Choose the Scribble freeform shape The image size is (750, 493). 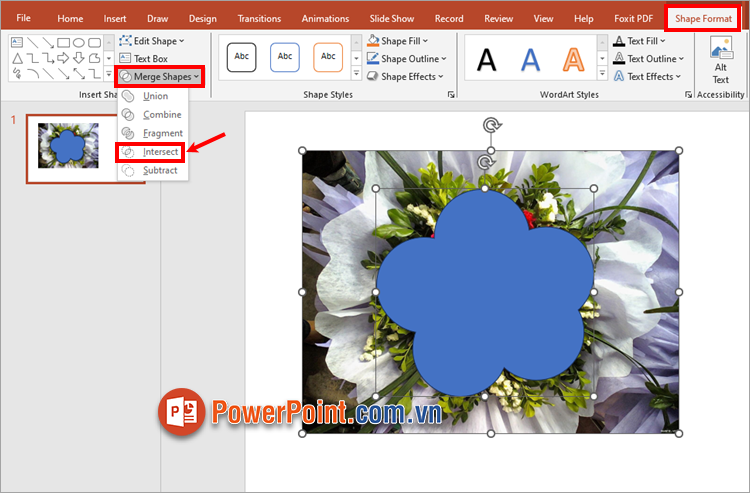17,74
